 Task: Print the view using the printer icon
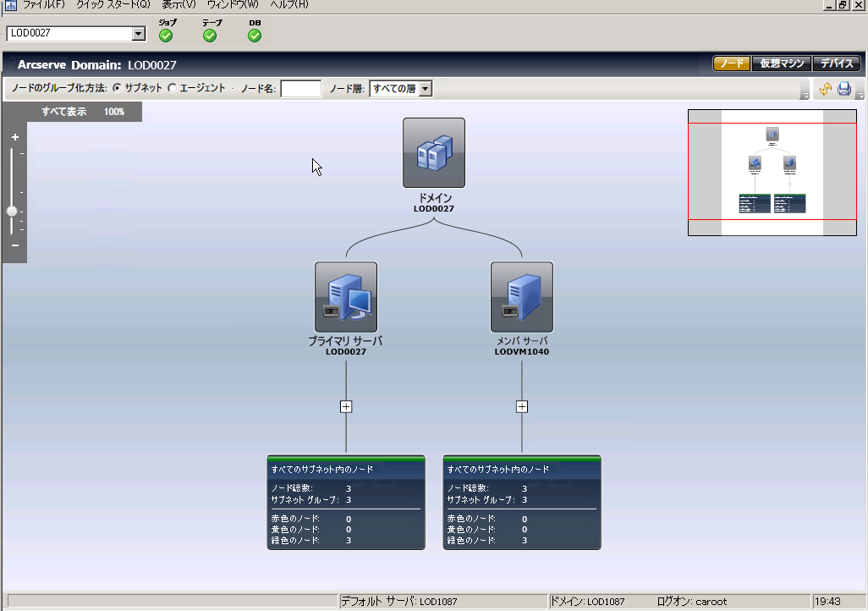pos(844,89)
